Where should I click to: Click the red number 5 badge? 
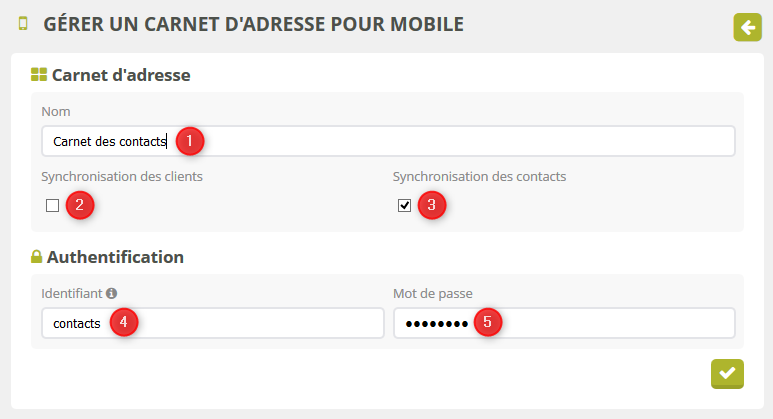click(x=487, y=323)
